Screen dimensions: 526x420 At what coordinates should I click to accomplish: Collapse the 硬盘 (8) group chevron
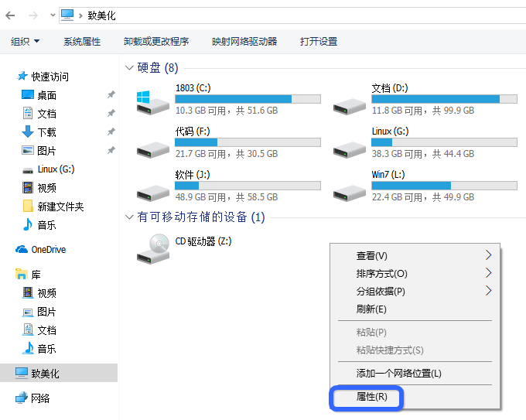tap(129, 68)
